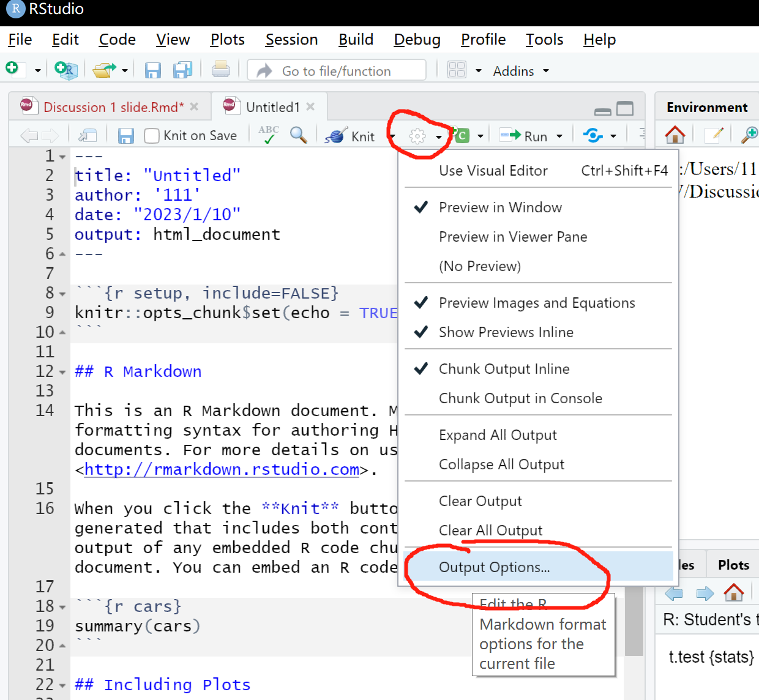Select Use Visual Editor menu entry

click(x=539, y=171)
